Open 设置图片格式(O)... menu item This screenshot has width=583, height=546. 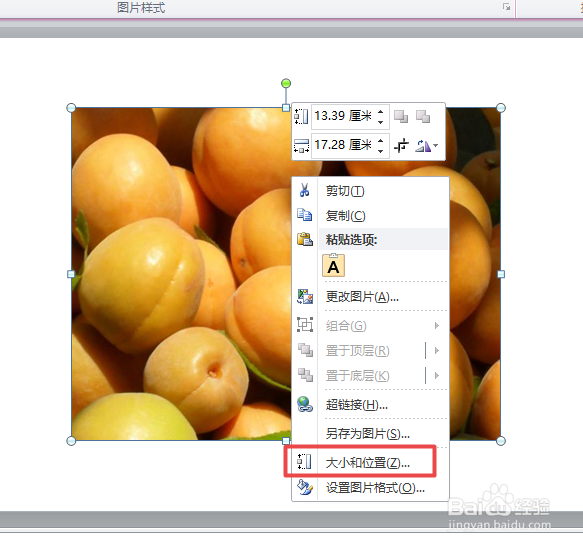[370, 487]
